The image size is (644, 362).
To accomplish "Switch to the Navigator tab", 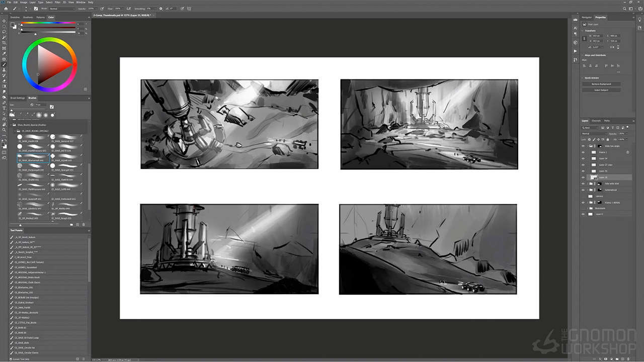I will point(587,17).
